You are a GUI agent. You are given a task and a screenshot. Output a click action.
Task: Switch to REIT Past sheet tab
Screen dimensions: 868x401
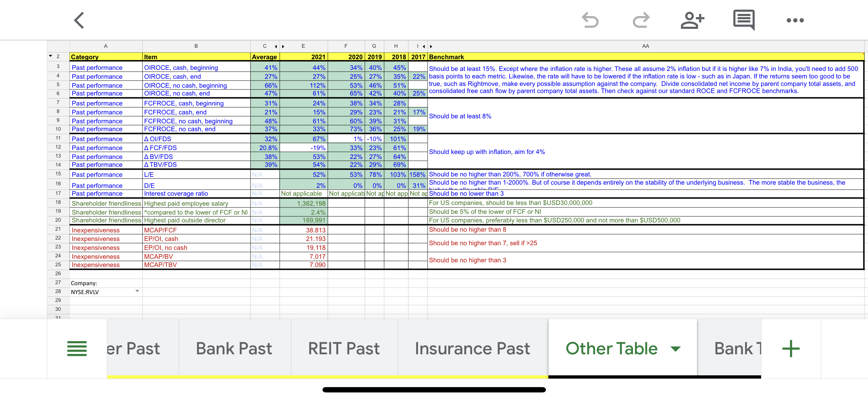[344, 348]
